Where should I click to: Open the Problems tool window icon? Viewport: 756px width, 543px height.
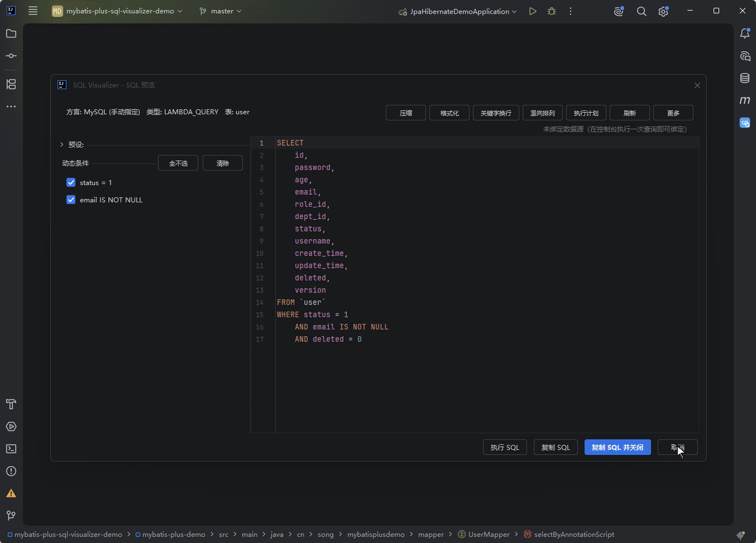pos(11,472)
